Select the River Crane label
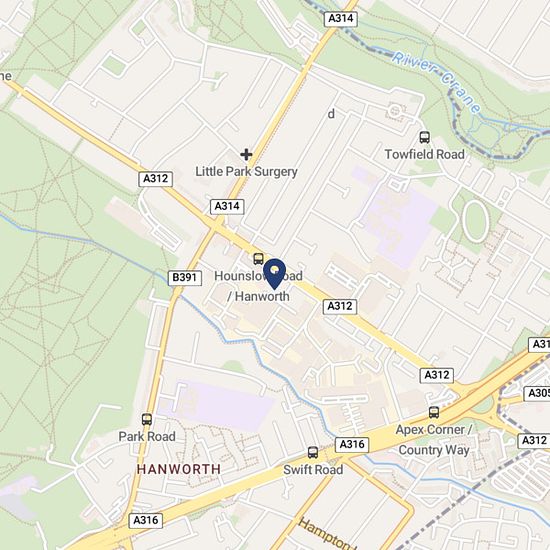The width and height of the screenshot is (550, 550). point(437,81)
